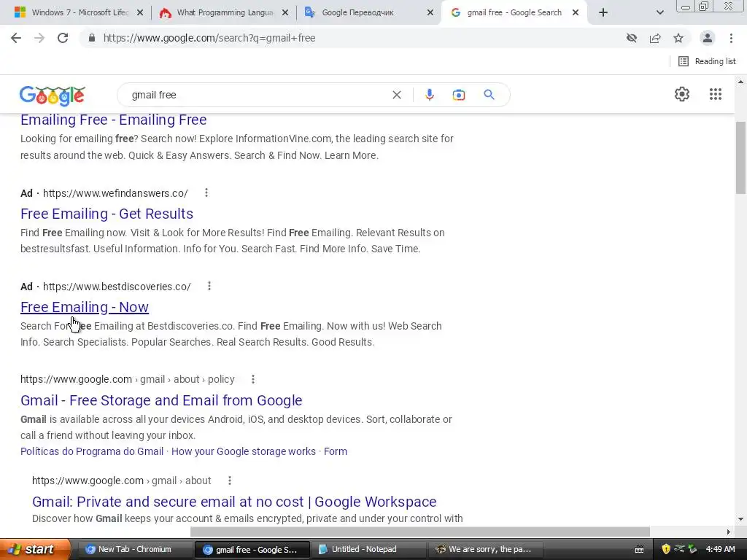Click the magnifier search button
The width and height of the screenshot is (747, 560).
[489, 95]
